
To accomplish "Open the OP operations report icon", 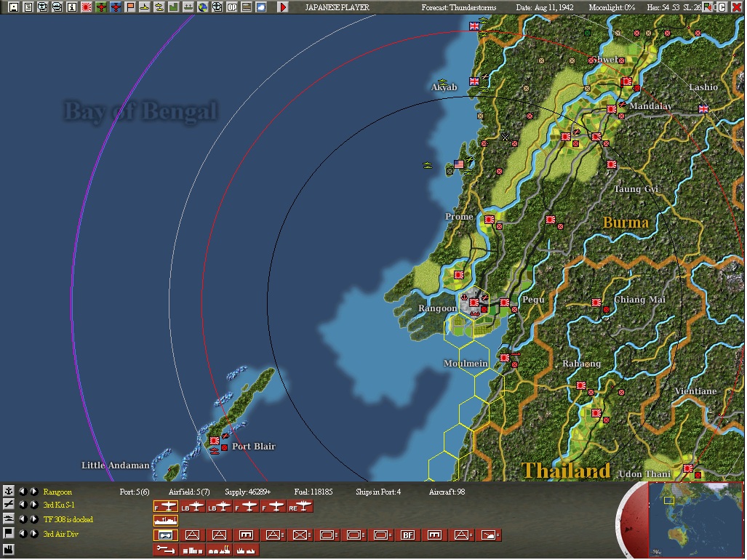I will point(232,7).
